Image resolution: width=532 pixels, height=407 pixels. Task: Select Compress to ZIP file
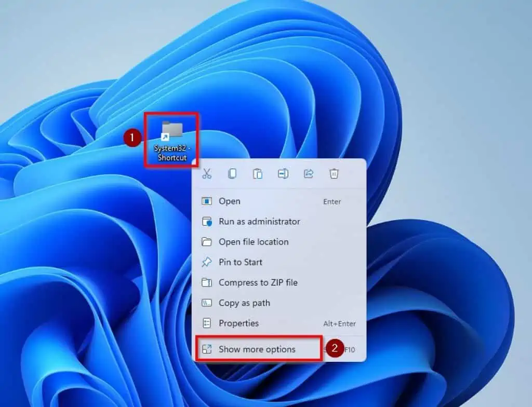tap(258, 282)
